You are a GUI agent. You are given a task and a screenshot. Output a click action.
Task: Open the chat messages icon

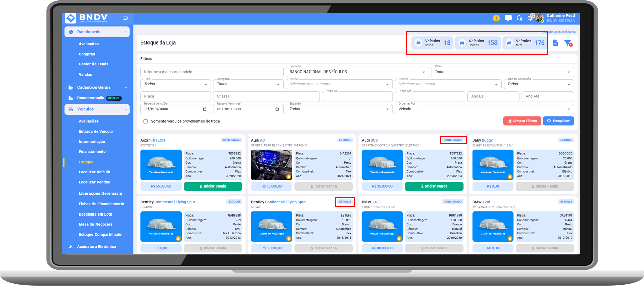pos(508,18)
